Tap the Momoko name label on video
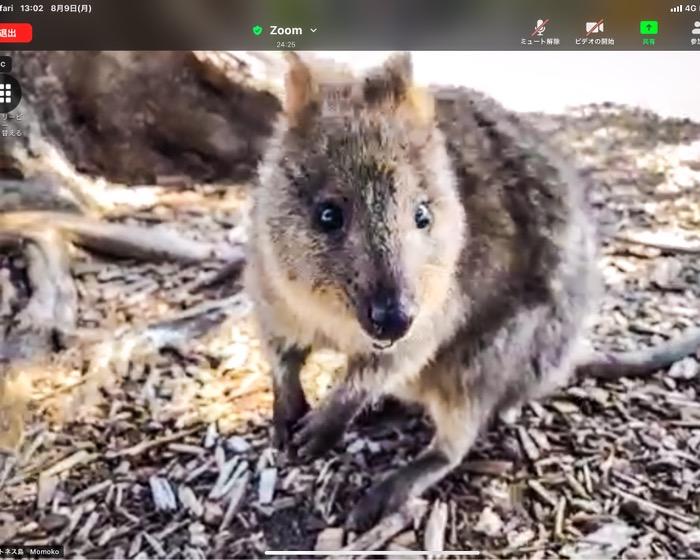700x560 pixels. pyautogui.click(x=42, y=552)
